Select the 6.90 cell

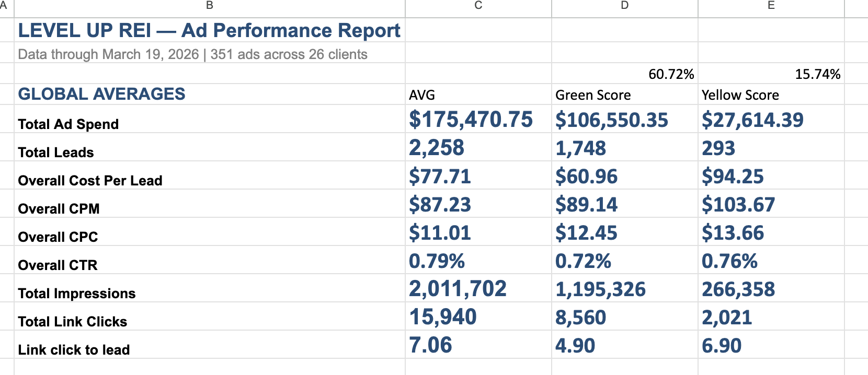click(x=771, y=345)
